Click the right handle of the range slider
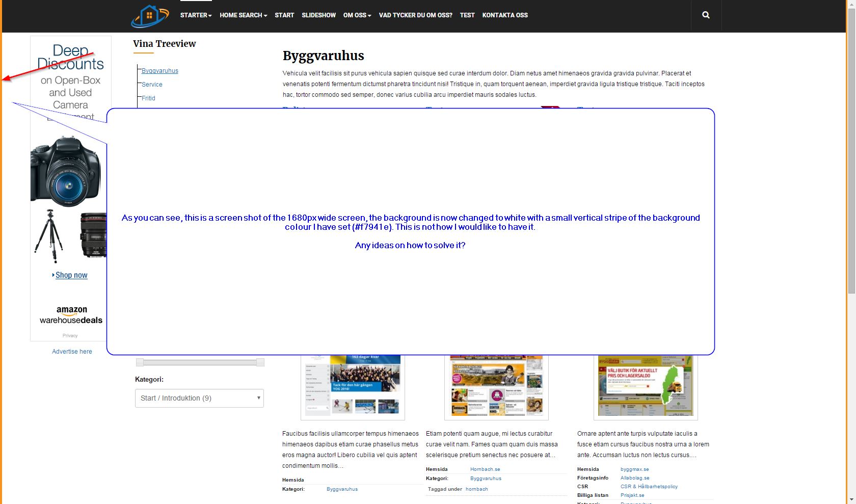The width and height of the screenshot is (856, 504). point(260,362)
